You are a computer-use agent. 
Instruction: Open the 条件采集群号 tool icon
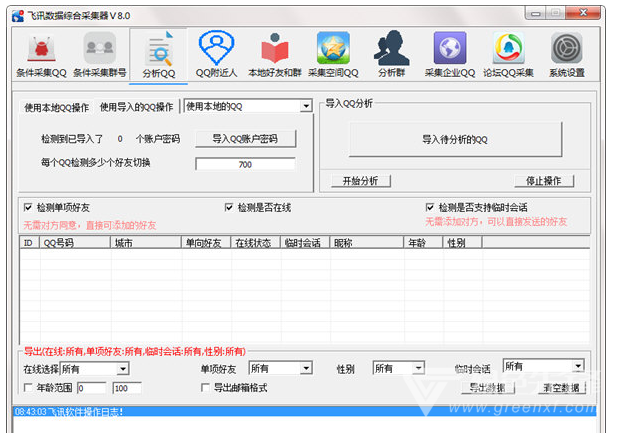(100, 56)
